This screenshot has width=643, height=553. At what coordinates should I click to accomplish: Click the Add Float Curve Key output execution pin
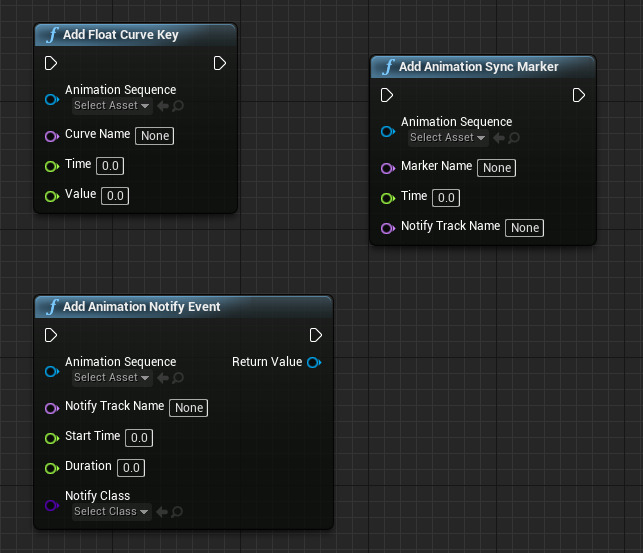(x=220, y=64)
